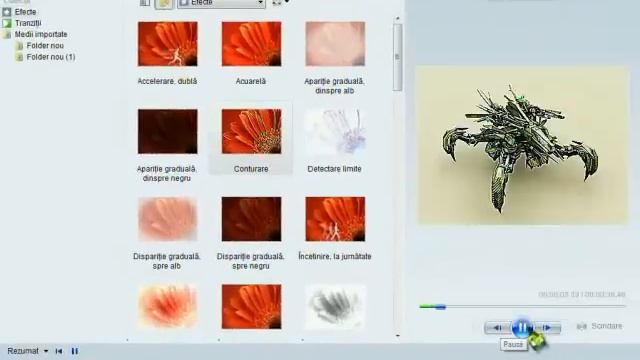
Task: Select Efecte in the collections tree
Action: point(25,12)
